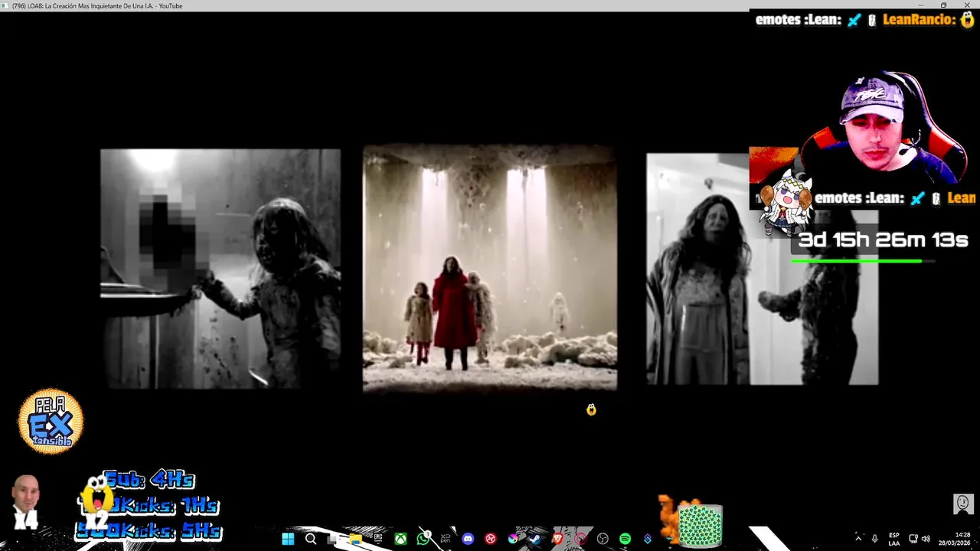Open Brave browser taskbar icon

[x=557, y=539]
